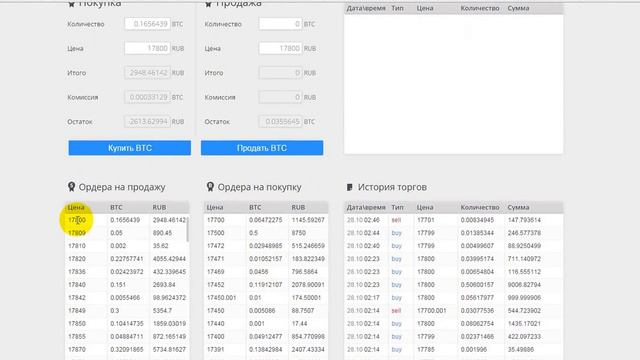Image resolution: width=640 pixels, height=360 pixels.
Task: Select buy order row priced 17450.001
Action: (266, 298)
